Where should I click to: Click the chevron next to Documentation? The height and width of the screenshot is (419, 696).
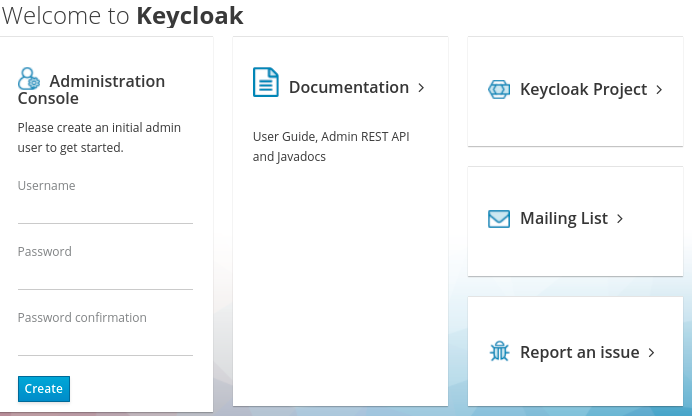422,88
